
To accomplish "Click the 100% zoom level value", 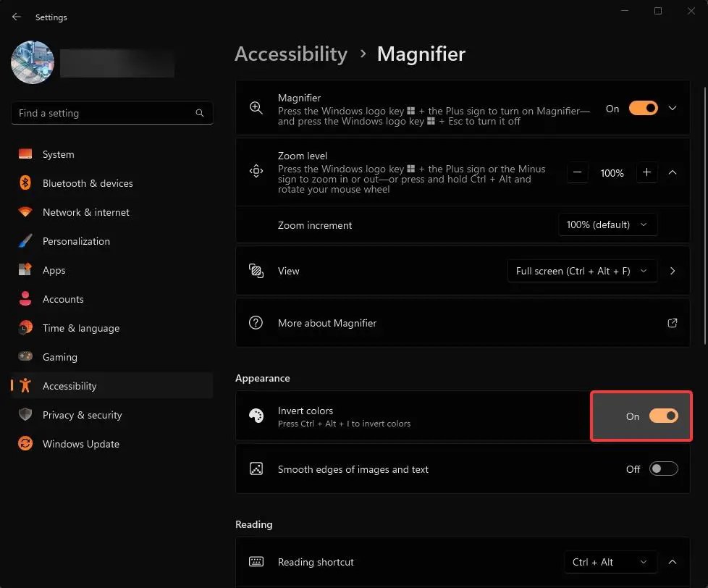I will tap(612, 173).
